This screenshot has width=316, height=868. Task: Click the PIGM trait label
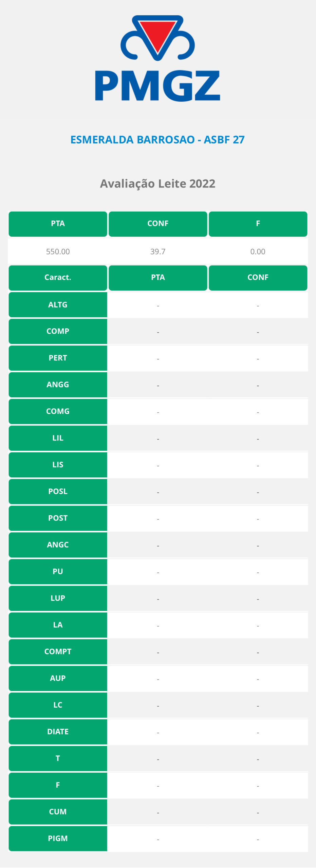click(58, 839)
